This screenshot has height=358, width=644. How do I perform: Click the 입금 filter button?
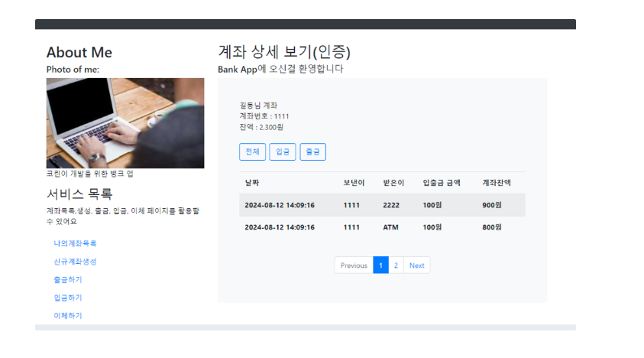click(x=283, y=151)
